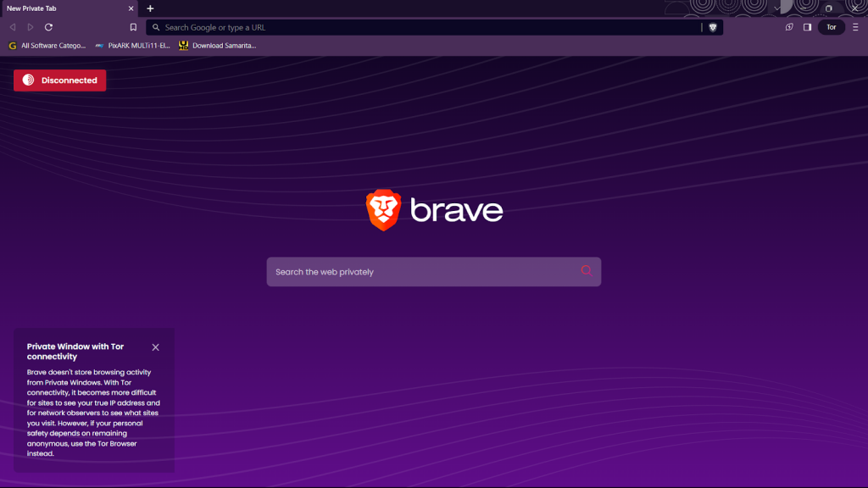868x488 pixels.
Task: Focus the Search the web privately box
Action: [x=434, y=272]
